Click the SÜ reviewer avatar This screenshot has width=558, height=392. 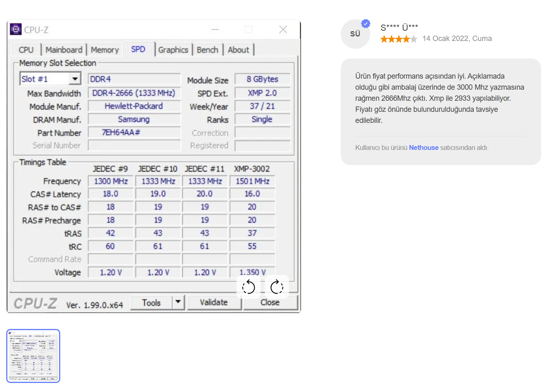[x=355, y=34]
